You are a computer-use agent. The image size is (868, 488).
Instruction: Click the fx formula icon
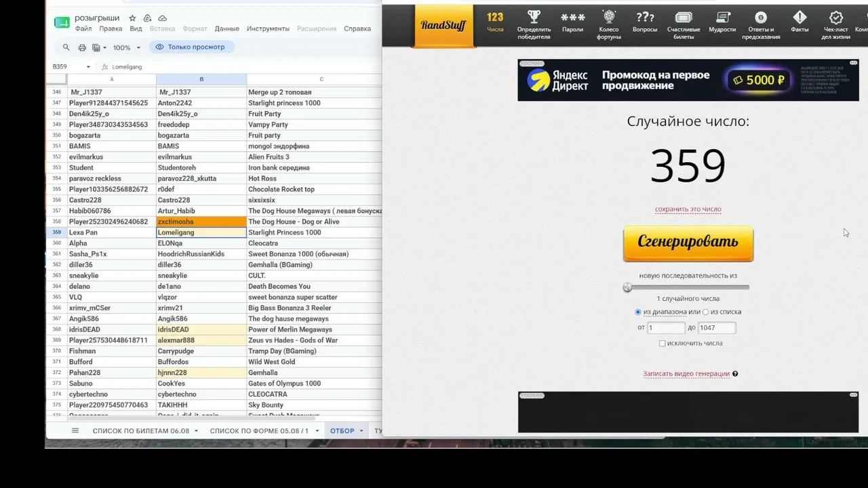pos(105,67)
